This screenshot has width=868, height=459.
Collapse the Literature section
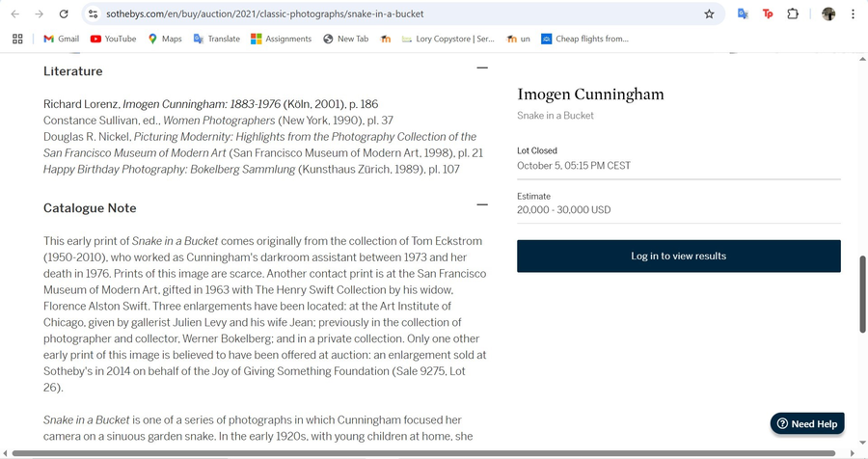(482, 67)
